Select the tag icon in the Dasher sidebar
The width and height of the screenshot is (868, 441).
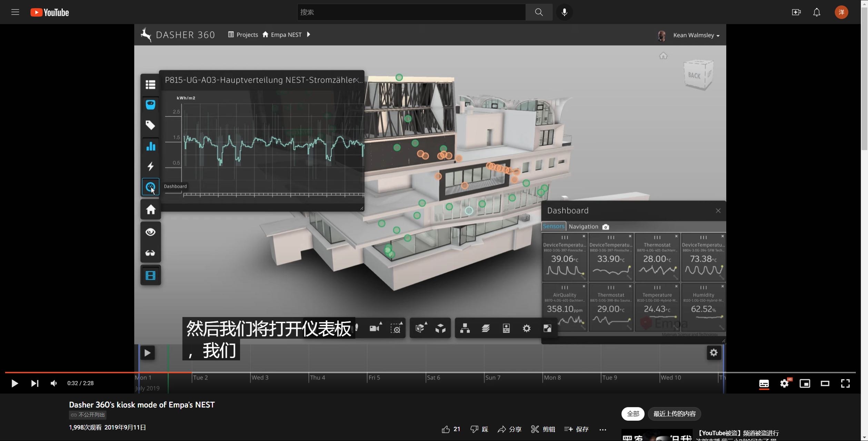[x=150, y=125]
